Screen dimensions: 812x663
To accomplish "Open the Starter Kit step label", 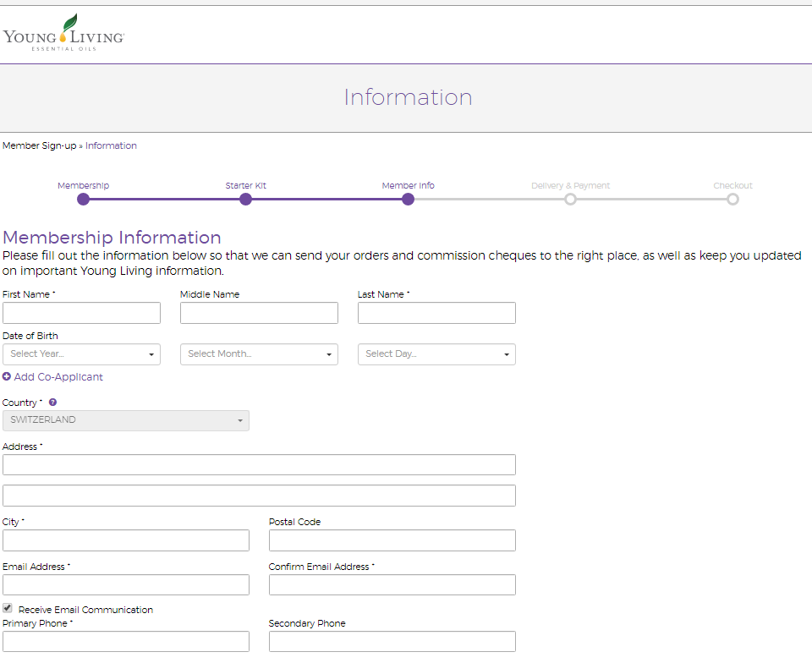I will tap(246, 185).
